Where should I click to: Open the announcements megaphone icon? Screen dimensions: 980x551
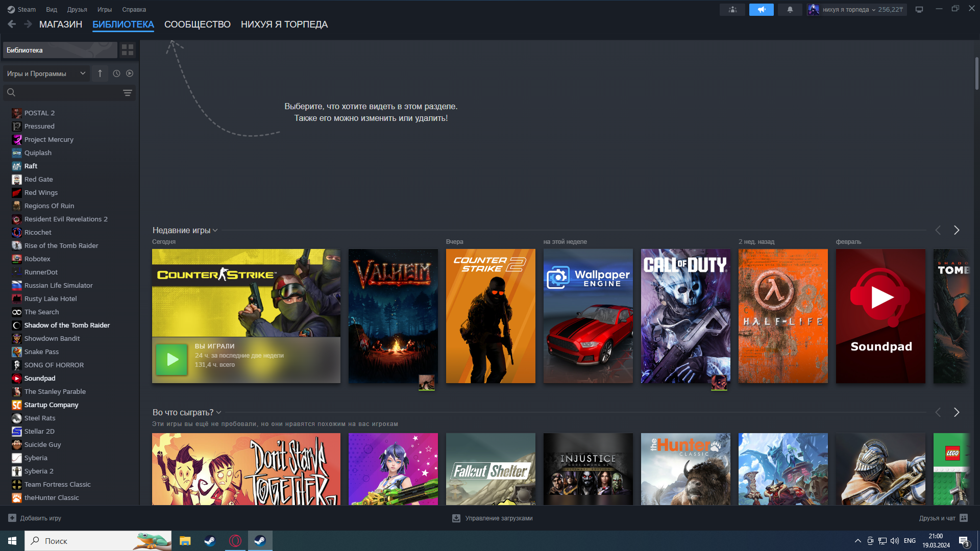pyautogui.click(x=761, y=10)
